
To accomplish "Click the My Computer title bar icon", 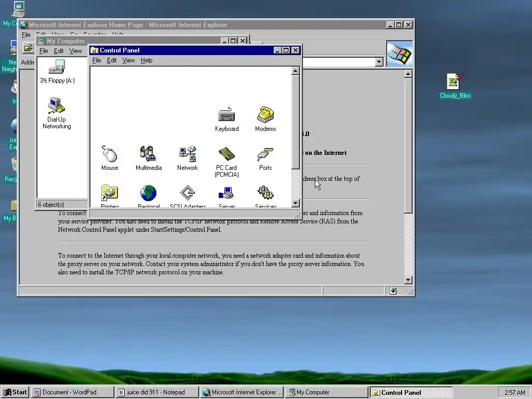I will click(x=42, y=41).
